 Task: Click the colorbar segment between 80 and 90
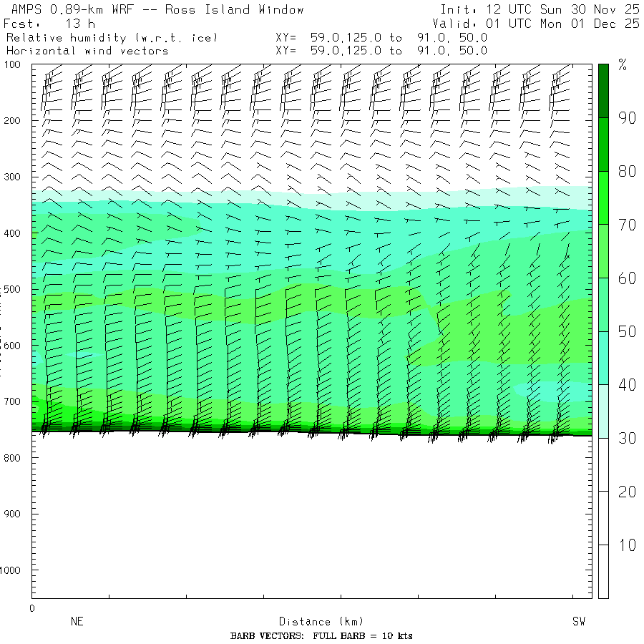point(603,145)
